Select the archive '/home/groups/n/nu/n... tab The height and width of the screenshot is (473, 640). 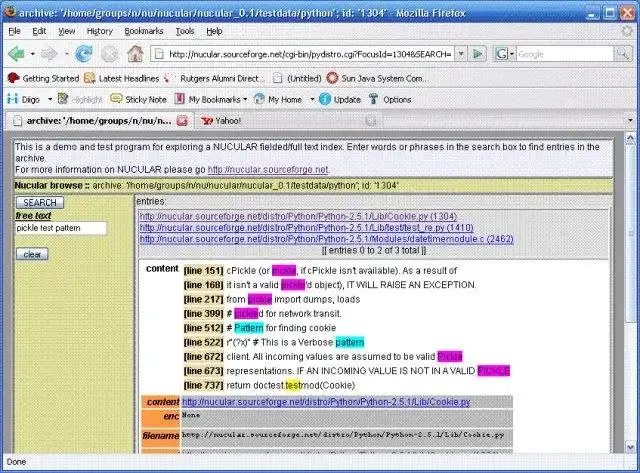click(x=99, y=120)
